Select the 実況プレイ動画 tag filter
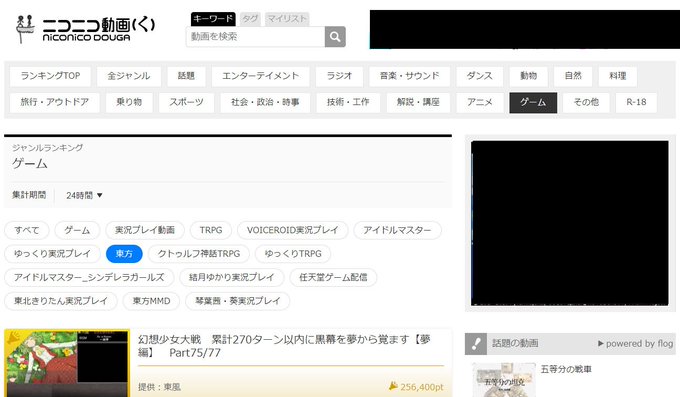 [145, 230]
